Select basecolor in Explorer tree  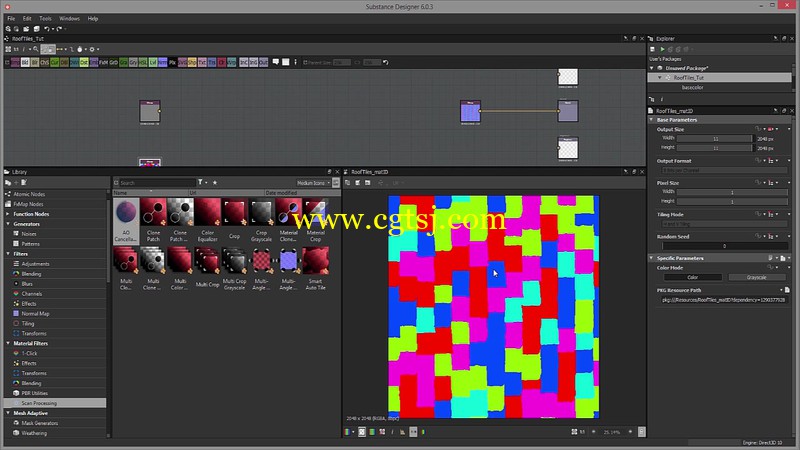(x=692, y=87)
